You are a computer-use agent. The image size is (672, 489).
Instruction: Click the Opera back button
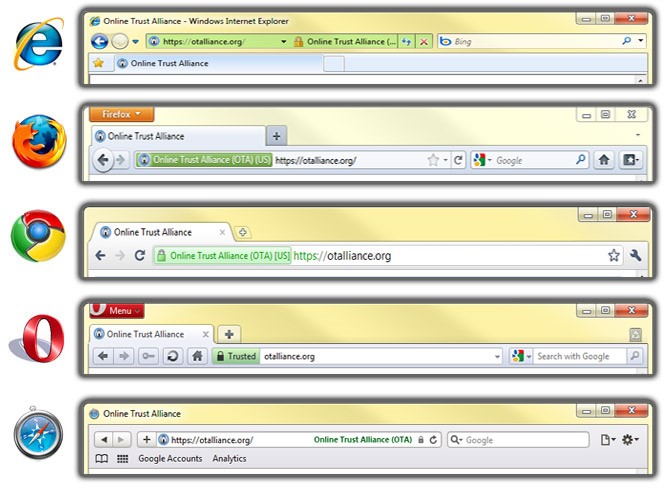103,356
